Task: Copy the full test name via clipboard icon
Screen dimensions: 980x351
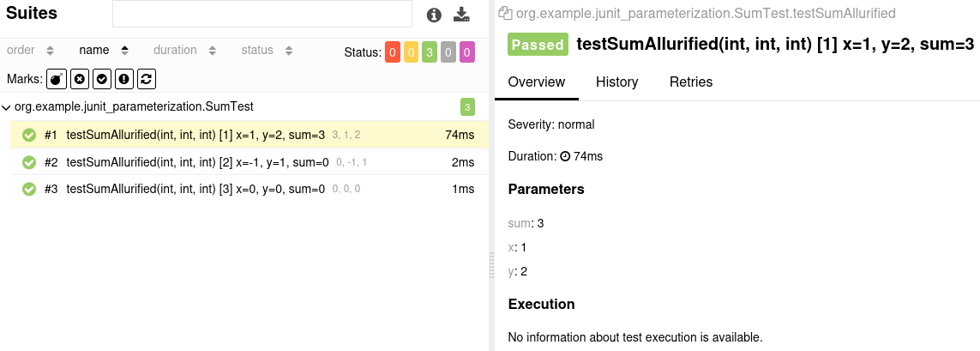Action: [x=505, y=13]
